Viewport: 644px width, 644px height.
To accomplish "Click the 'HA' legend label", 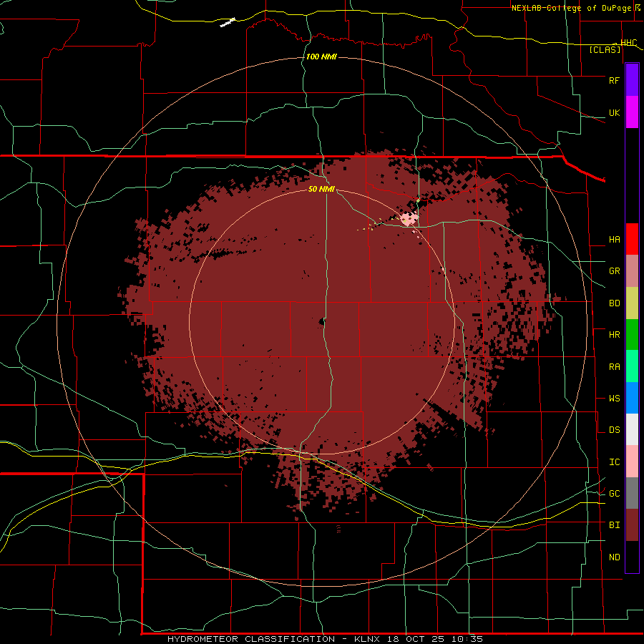I will click(x=614, y=240).
